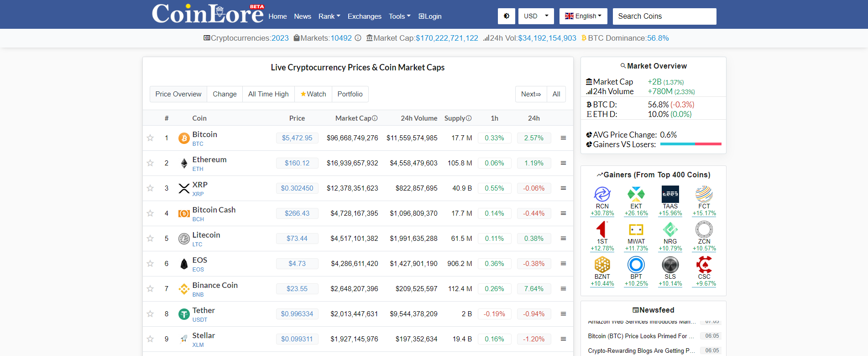Open the News page link
Image resolution: width=868 pixels, height=356 pixels.
[303, 16]
